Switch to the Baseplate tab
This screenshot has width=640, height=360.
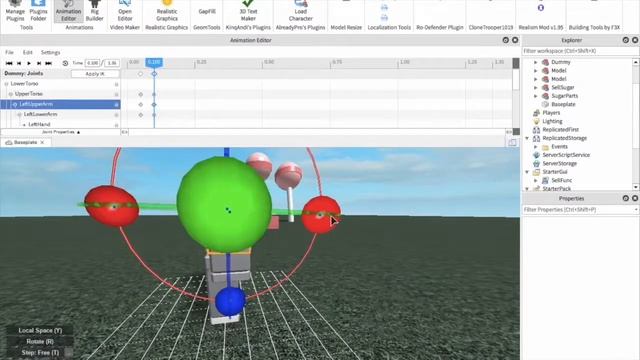point(25,142)
